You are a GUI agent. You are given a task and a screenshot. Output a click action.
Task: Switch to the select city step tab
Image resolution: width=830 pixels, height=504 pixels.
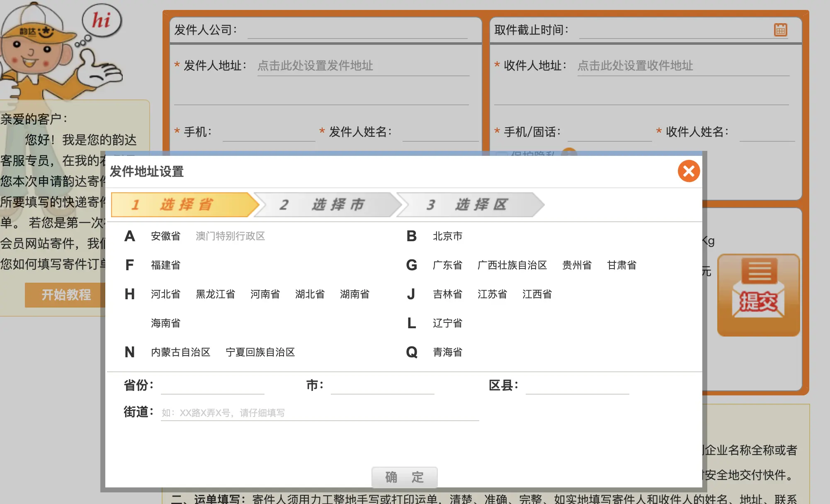coord(327,205)
